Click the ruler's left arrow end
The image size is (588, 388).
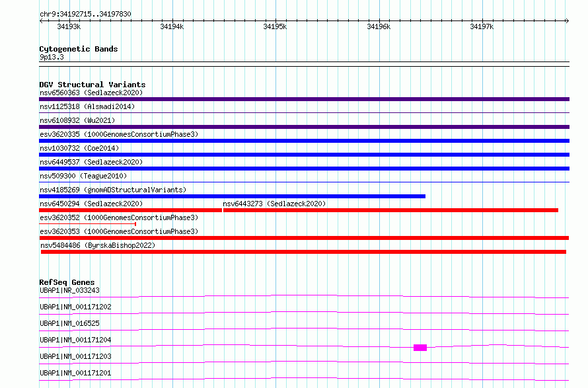click(x=41, y=21)
